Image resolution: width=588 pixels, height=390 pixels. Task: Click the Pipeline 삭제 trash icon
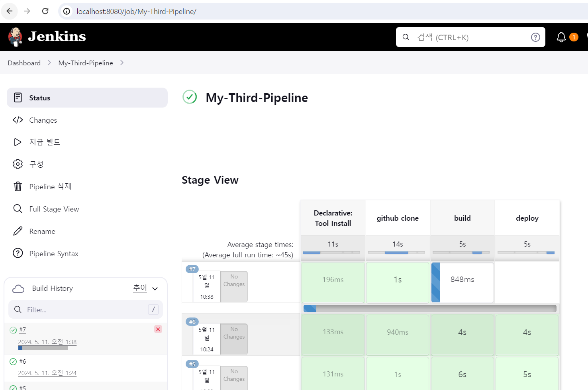point(18,186)
